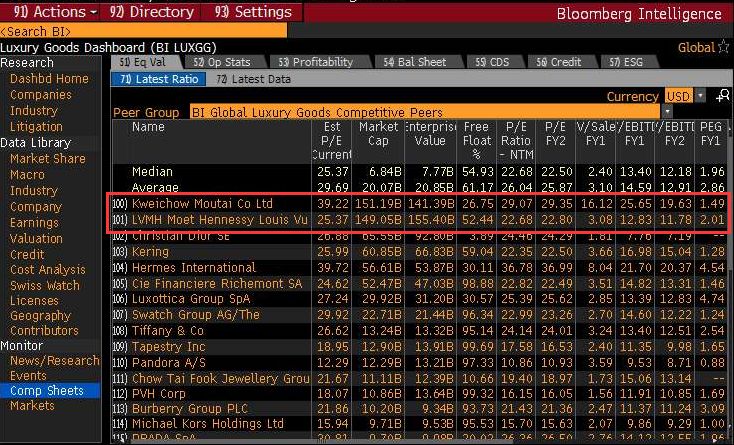This screenshot has width=734, height=445.
Task: Open Licenses in the sidebar
Action: (34, 300)
